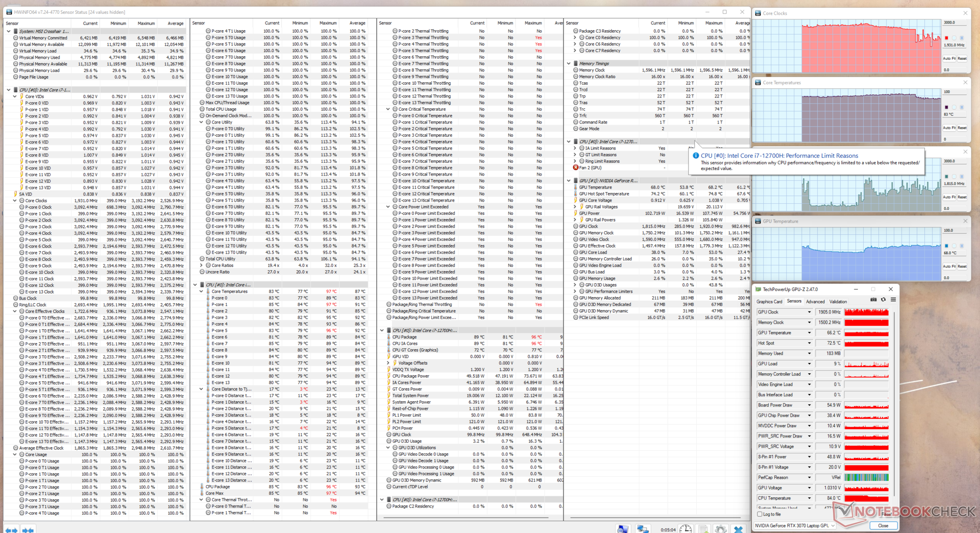Close the Core Clocks graph window

pyautogui.click(x=965, y=13)
